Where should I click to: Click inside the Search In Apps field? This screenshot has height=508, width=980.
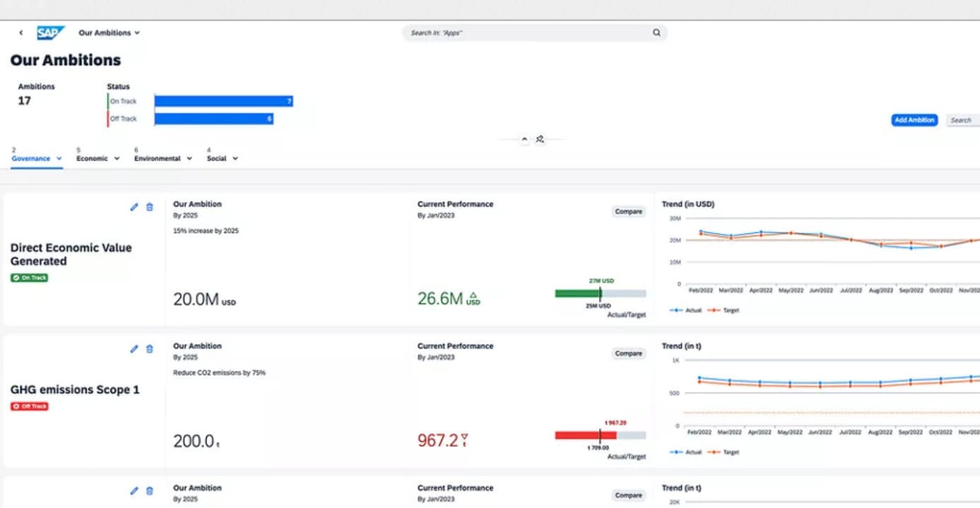pyautogui.click(x=495, y=33)
